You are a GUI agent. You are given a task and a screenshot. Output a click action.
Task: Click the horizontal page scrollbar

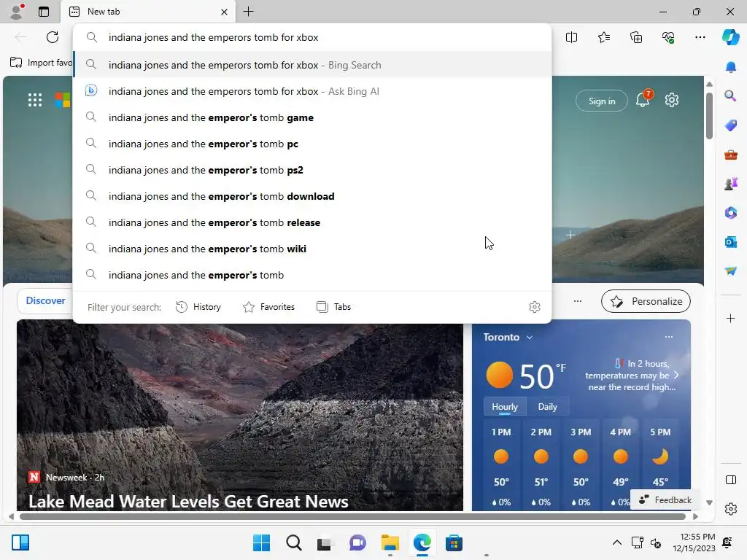[x=352, y=517]
